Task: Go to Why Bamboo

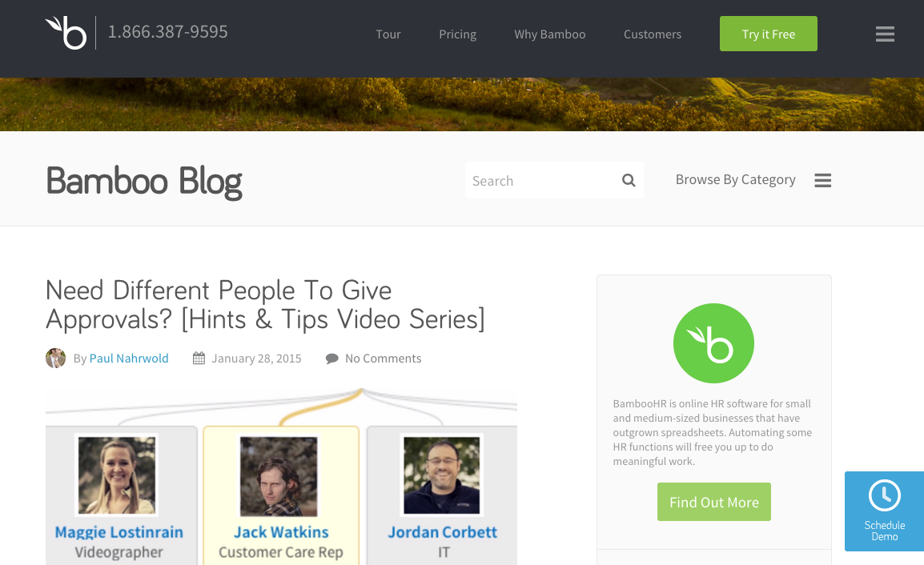Action: click(x=550, y=34)
